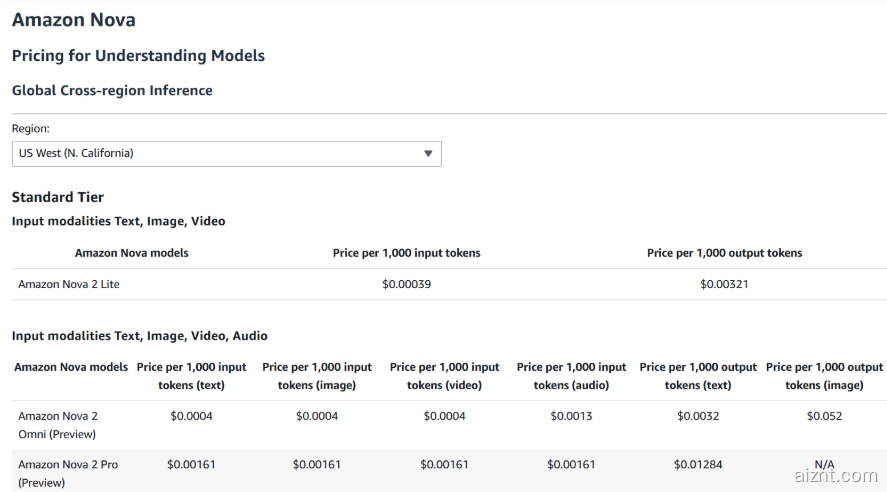Click the $0.01284 text output price for Pro
Image resolution: width=887 pixels, height=492 pixels.
pyautogui.click(x=698, y=464)
